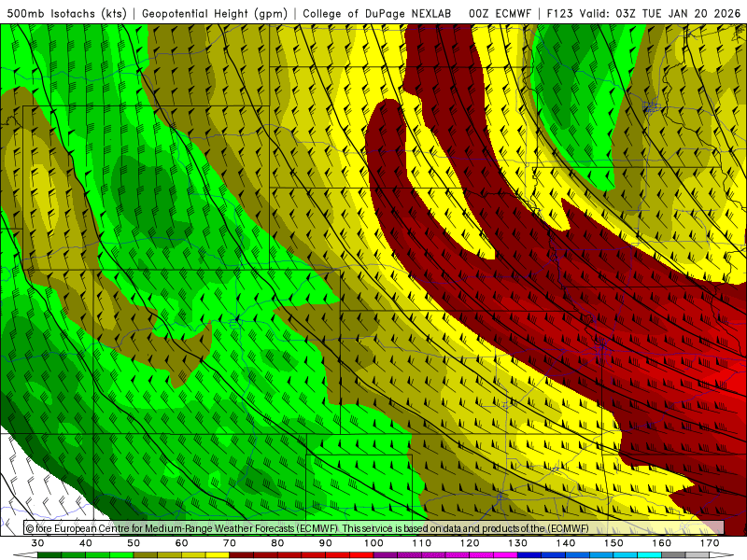The image size is (747, 560).
Task: Click the legend value 60
Action: [x=181, y=543]
